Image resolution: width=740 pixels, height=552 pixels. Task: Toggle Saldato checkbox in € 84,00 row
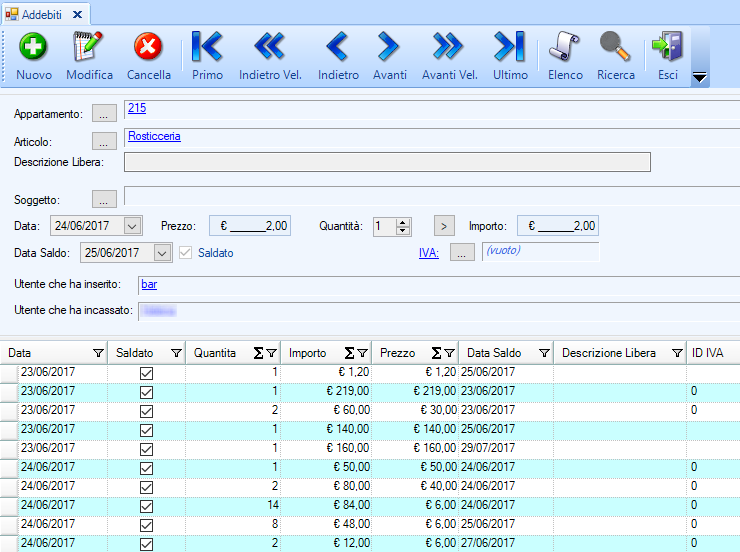coord(147,506)
